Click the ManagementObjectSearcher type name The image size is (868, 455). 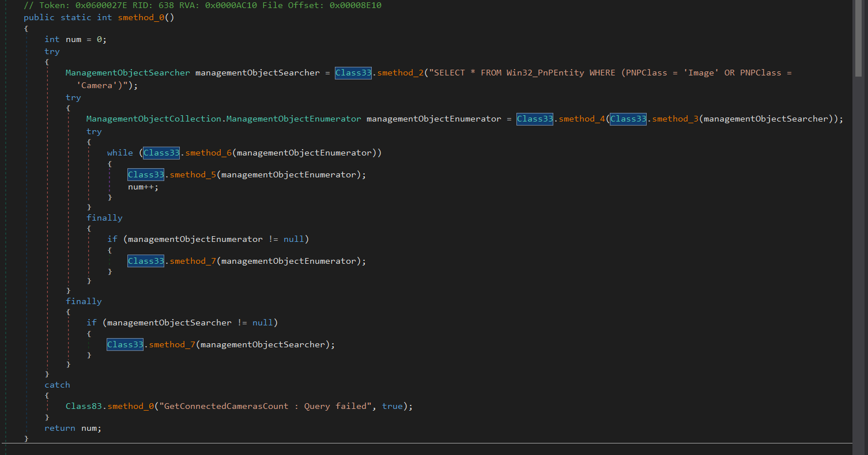128,73
